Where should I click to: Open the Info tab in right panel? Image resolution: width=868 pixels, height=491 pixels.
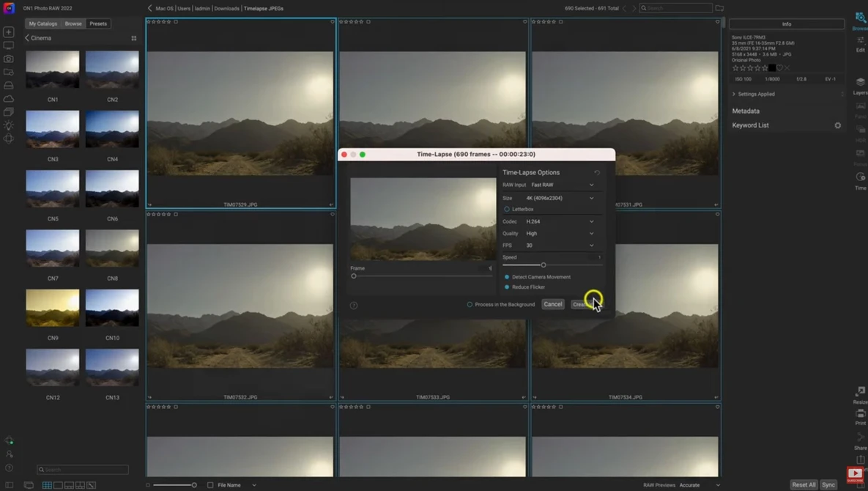coord(787,24)
